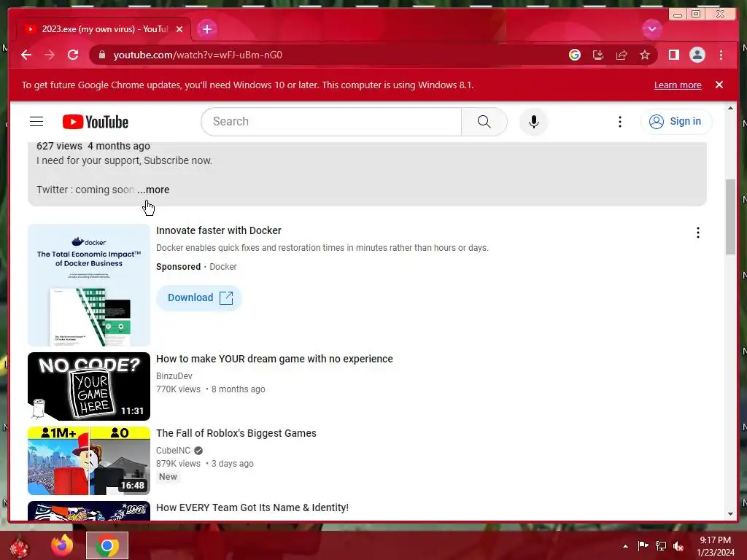
Task: Open YouTube's hamburger guide menu
Action: click(36, 122)
